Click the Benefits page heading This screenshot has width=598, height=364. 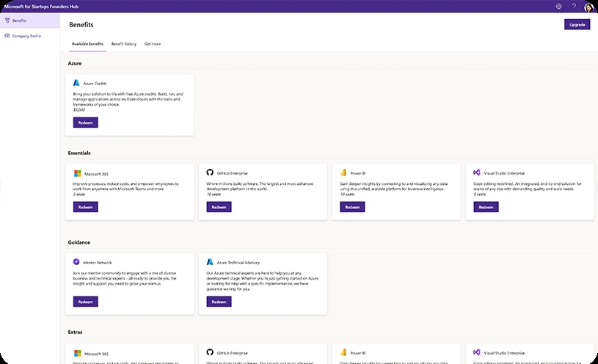pyautogui.click(x=81, y=24)
